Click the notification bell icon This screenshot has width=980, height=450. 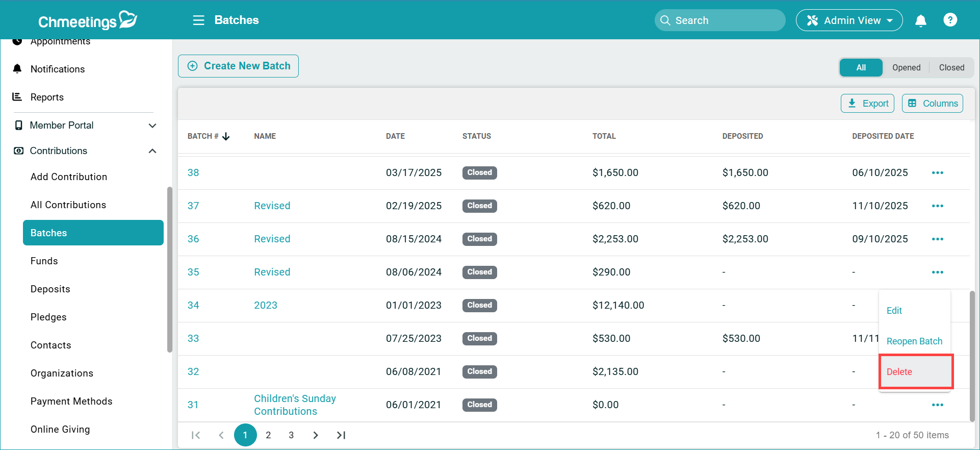tap(920, 20)
